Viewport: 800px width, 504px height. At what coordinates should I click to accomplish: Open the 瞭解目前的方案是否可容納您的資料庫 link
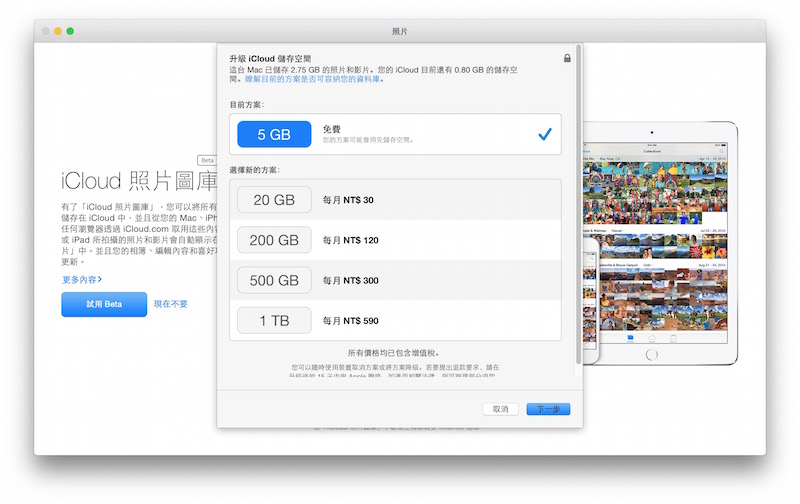(x=312, y=79)
